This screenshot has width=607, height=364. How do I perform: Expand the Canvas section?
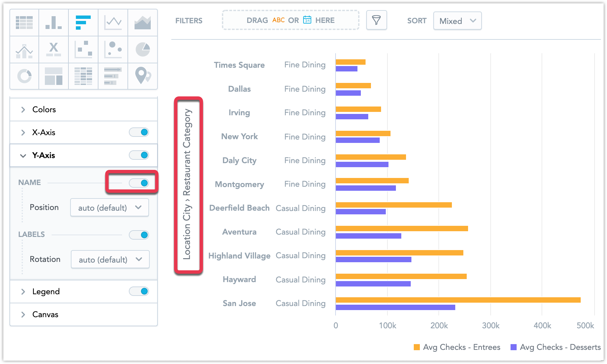[x=84, y=314]
